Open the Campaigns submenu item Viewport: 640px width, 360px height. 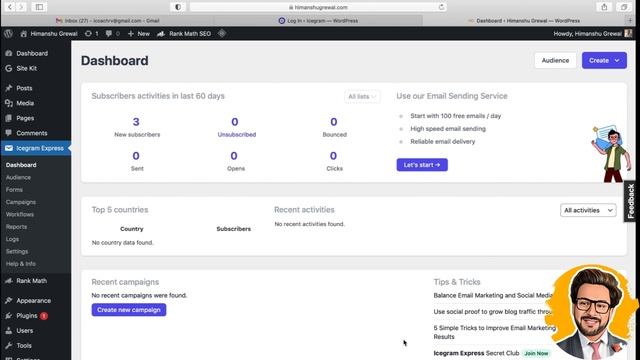pos(20,202)
